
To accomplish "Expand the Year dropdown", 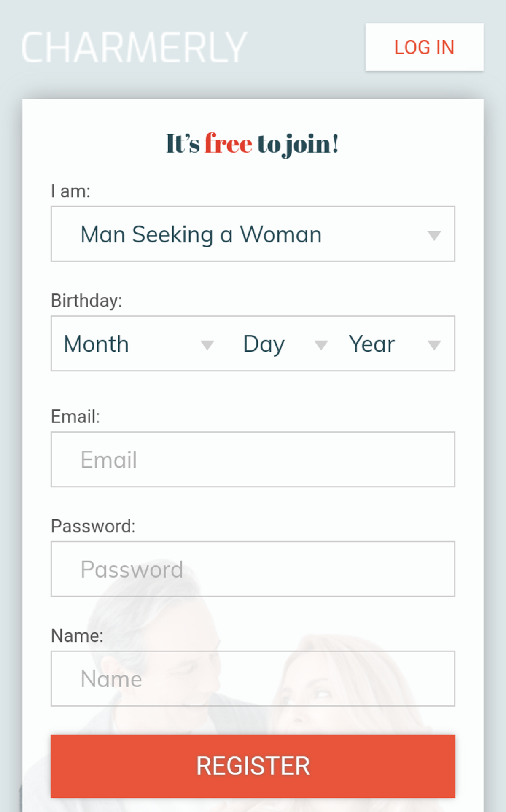I will (388, 344).
